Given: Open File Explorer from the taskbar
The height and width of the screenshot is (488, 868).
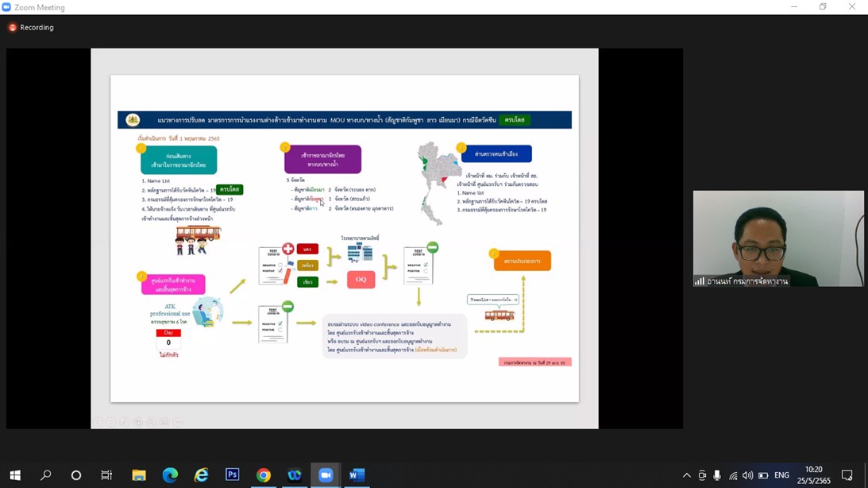Looking at the screenshot, I should click(x=139, y=475).
